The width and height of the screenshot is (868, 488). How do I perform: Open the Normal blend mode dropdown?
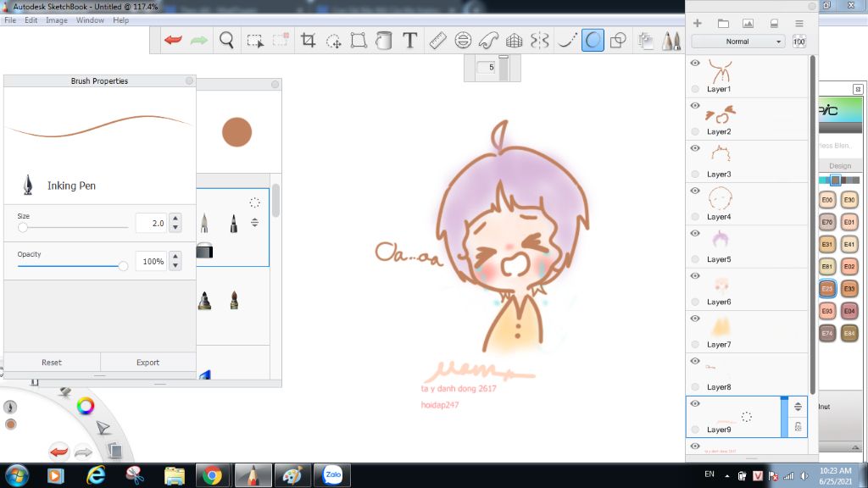click(738, 42)
